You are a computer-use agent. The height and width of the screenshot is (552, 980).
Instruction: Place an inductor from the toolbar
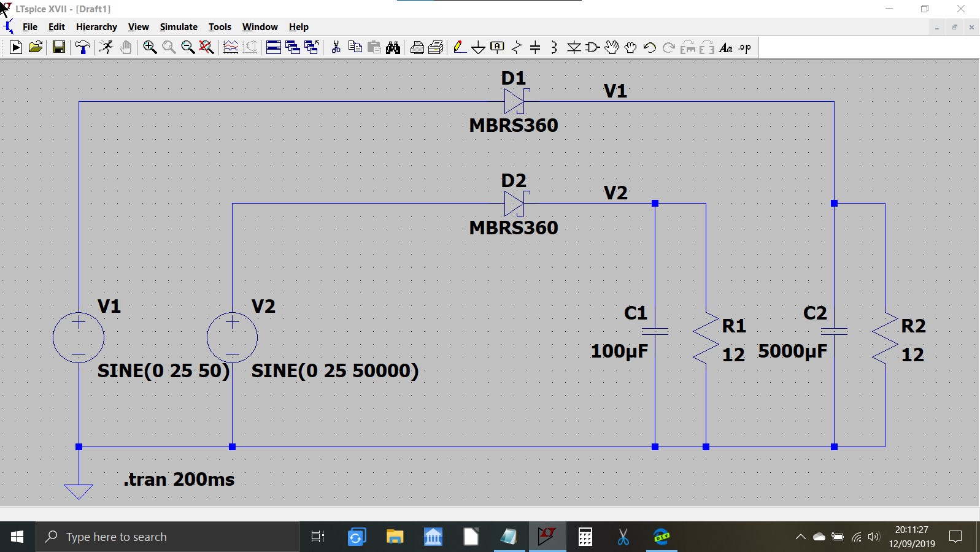555,47
